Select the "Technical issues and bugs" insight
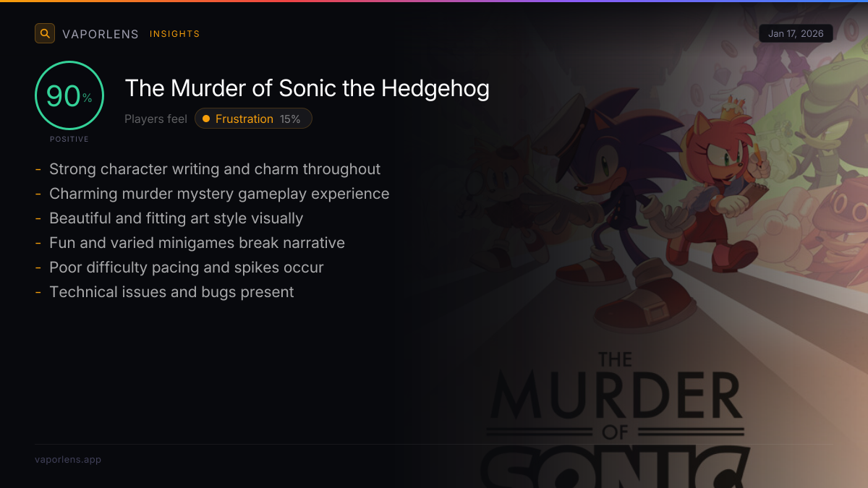The image size is (868, 488). pyautogui.click(x=171, y=292)
